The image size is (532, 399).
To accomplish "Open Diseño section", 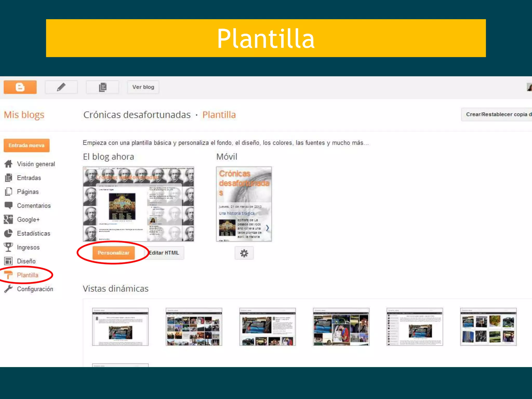I will pos(26,261).
